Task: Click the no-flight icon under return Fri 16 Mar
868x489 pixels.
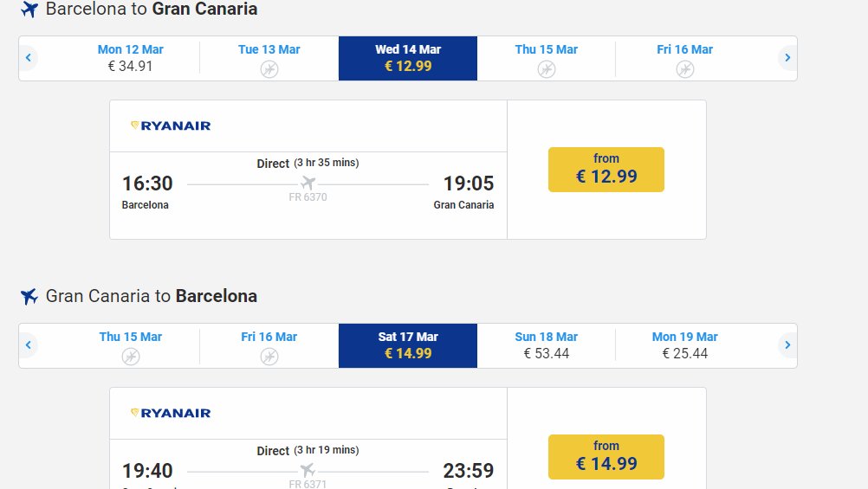Action: (269, 357)
